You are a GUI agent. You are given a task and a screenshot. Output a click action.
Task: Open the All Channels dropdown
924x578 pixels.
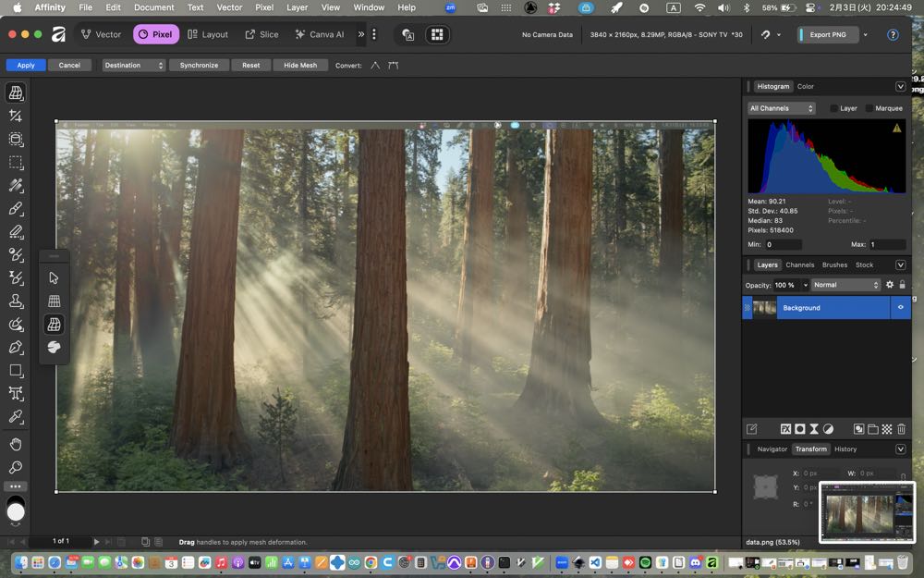[x=781, y=108]
